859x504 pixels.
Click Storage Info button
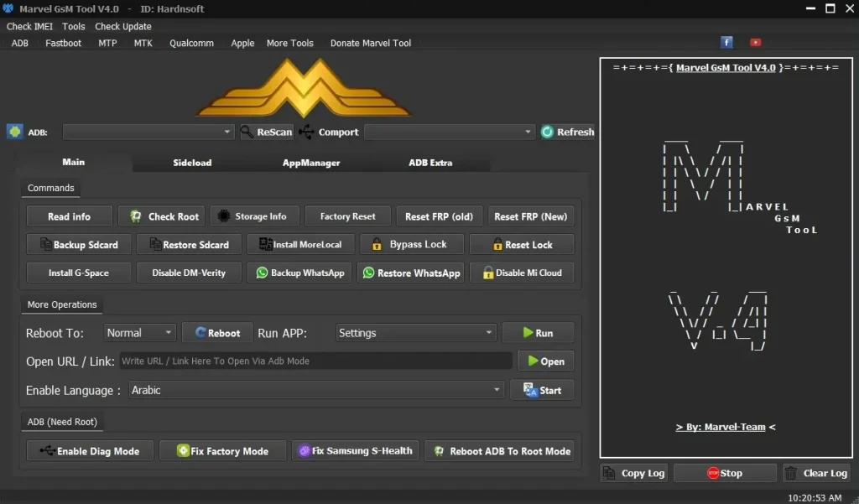point(255,216)
